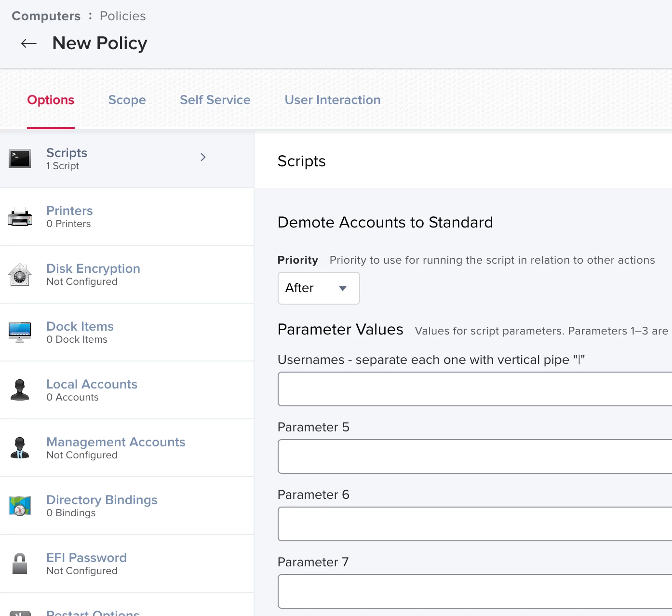Click the Not Configured text under EFI Password
Viewport: 672px width, 616px height.
[x=82, y=571]
